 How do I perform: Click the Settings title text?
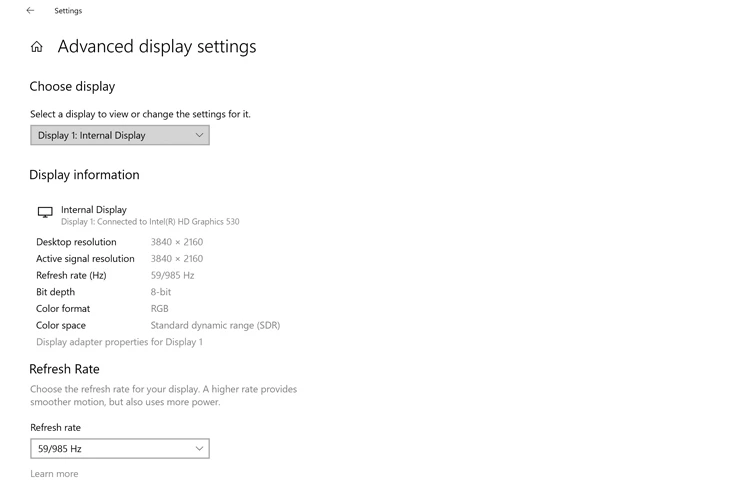pyautogui.click(x=68, y=11)
